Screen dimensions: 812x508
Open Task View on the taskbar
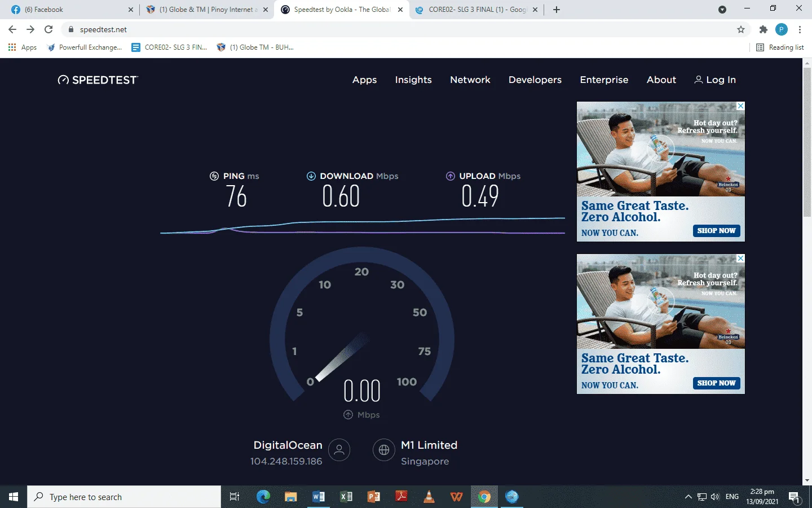pyautogui.click(x=235, y=497)
